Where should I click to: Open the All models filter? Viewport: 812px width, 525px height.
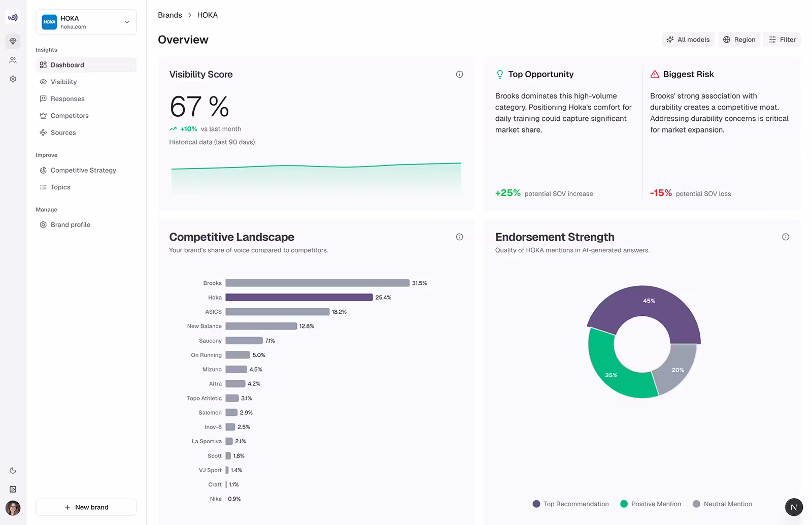click(688, 40)
